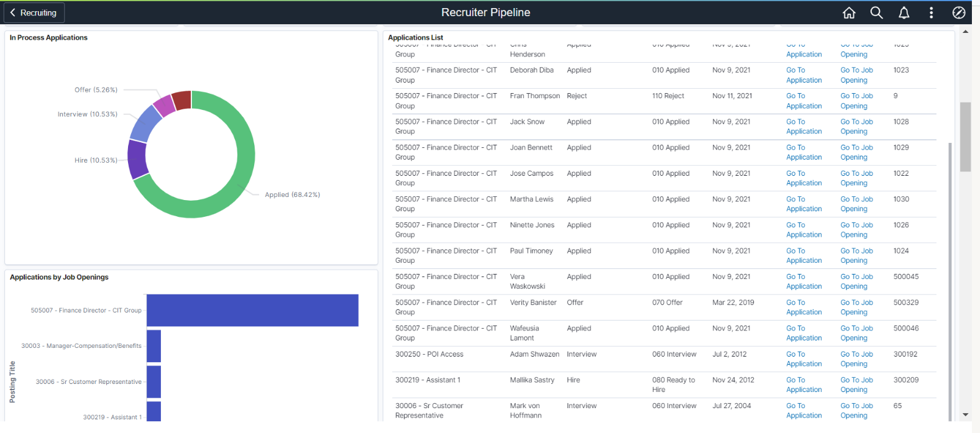Viewport: 980px width, 433px height.
Task: Open Go To Job Opening for Paul Timoney
Action: pos(857,255)
